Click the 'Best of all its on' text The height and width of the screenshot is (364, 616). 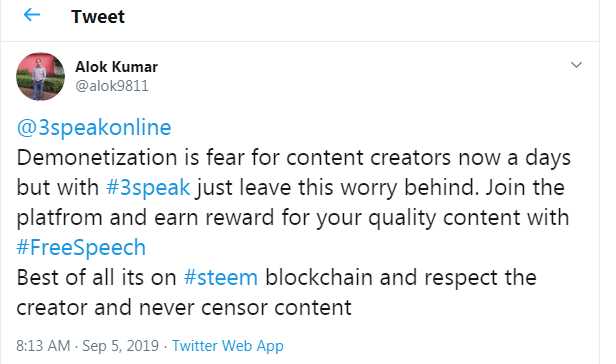click(96, 277)
